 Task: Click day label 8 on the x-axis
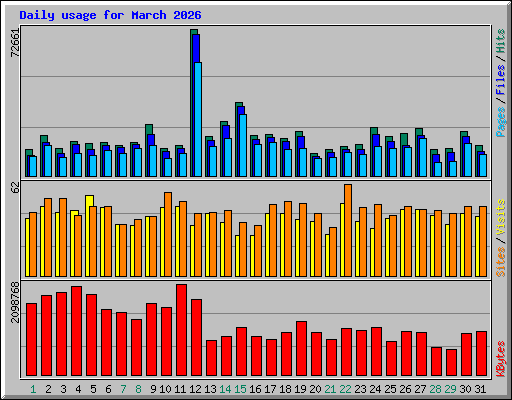tap(138, 389)
